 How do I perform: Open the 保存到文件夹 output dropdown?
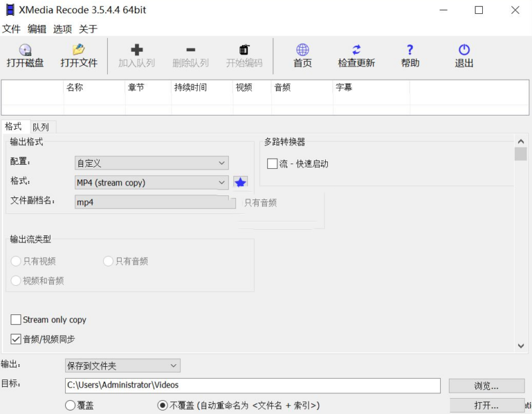[x=122, y=365]
